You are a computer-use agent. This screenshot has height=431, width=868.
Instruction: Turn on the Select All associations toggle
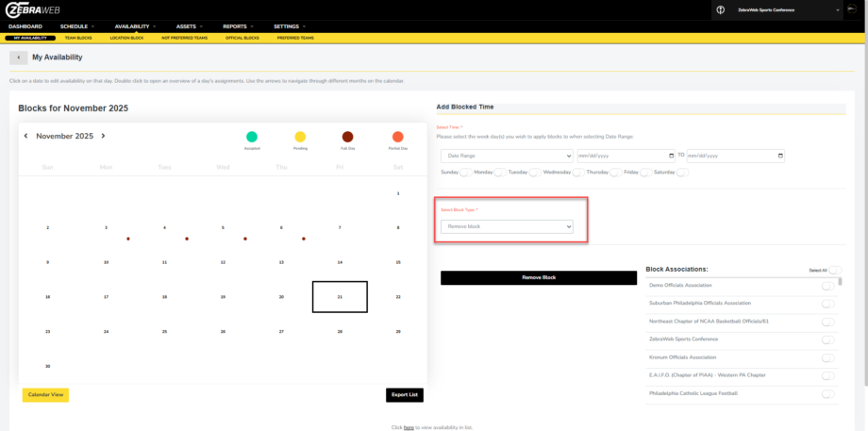coord(835,271)
